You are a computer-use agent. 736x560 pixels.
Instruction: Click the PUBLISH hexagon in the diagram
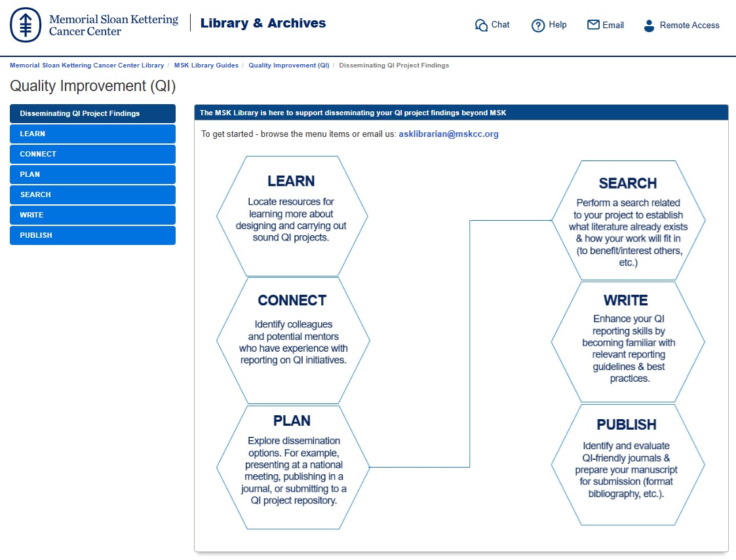click(627, 465)
